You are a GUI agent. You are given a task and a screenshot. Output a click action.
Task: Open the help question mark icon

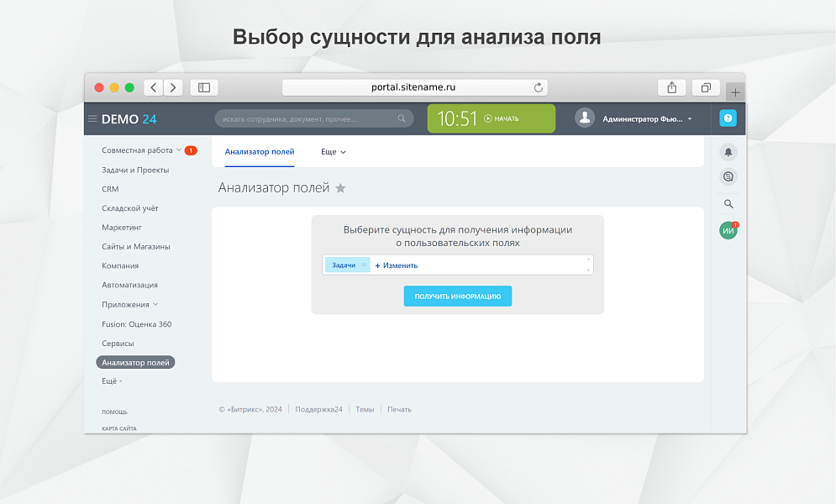tap(728, 118)
